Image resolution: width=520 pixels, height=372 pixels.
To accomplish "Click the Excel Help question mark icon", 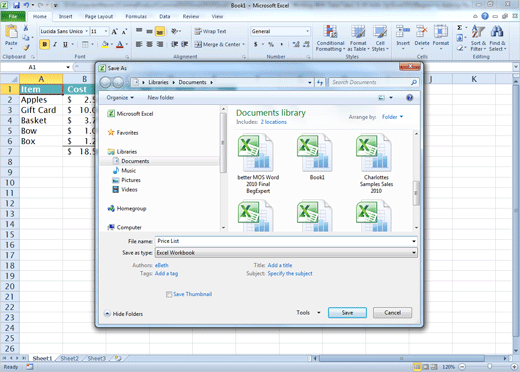I will coord(485,16).
